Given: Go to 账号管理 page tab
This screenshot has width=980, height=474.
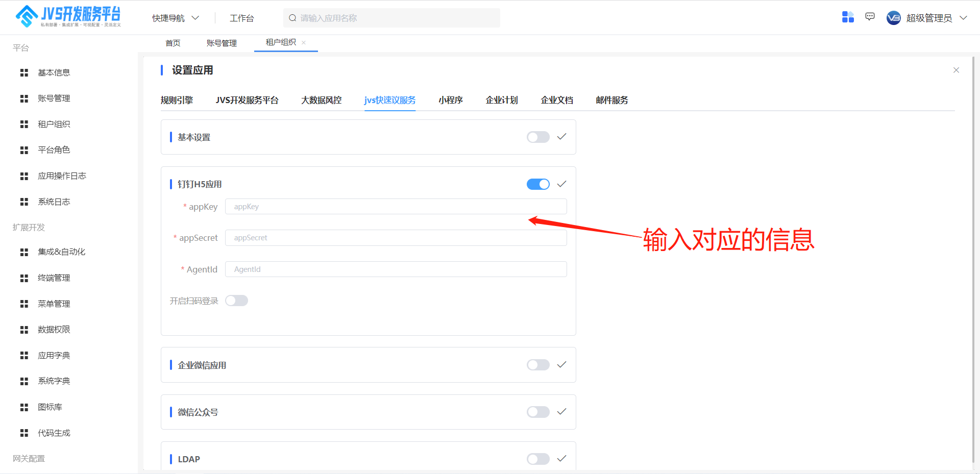Looking at the screenshot, I should 222,43.
